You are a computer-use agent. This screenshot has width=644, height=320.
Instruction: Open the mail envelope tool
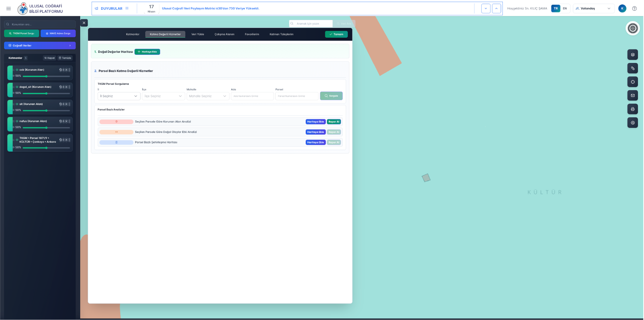[633, 96]
